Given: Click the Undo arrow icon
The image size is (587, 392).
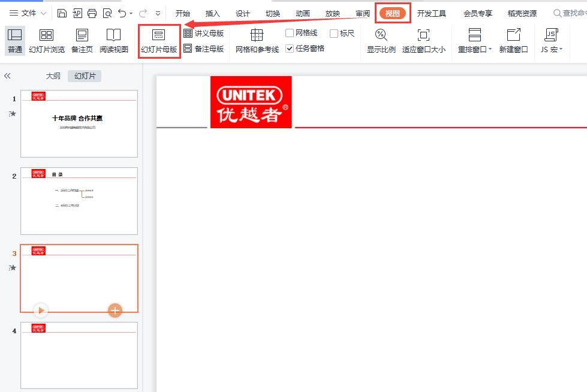Looking at the screenshot, I should 122,13.
